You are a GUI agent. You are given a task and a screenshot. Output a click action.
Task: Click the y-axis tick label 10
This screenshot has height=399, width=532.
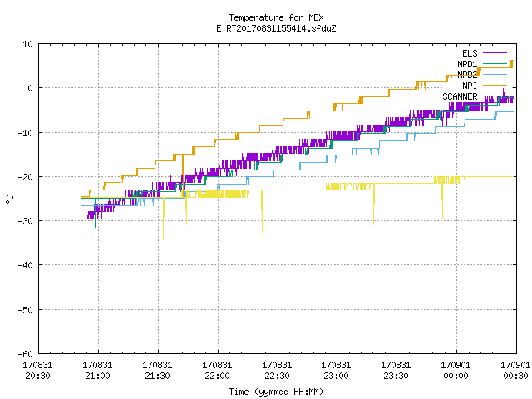(27, 44)
